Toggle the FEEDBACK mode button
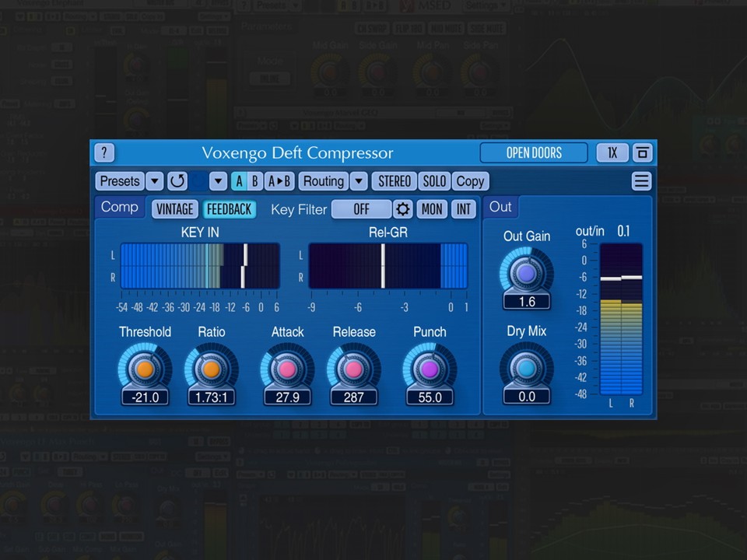The width and height of the screenshot is (747, 560). point(229,209)
